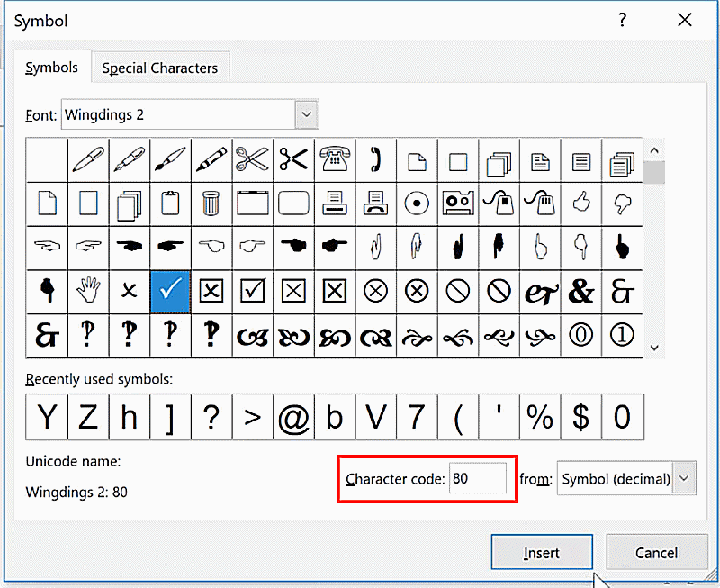The image size is (720, 588).
Task: Choose the circled zero symbol
Action: tap(581, 335)
